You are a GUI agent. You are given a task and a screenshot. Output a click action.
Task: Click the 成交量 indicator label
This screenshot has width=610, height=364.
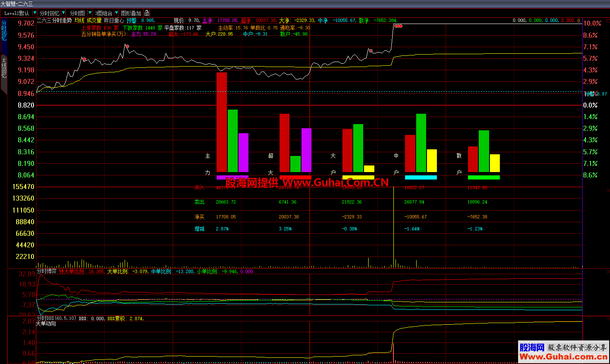(94, 20)
